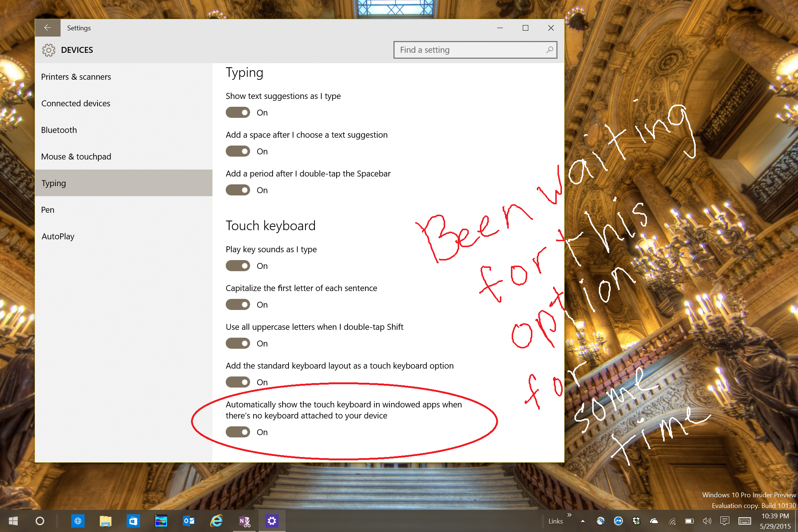
Task: Click the Typing page heading
Action: click(x=245, y=73)
